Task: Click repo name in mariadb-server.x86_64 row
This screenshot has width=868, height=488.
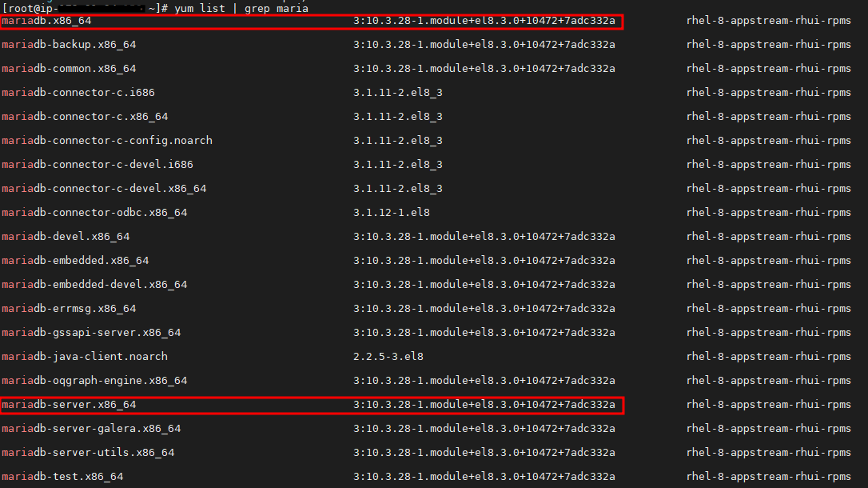Action: click(768, 405)
